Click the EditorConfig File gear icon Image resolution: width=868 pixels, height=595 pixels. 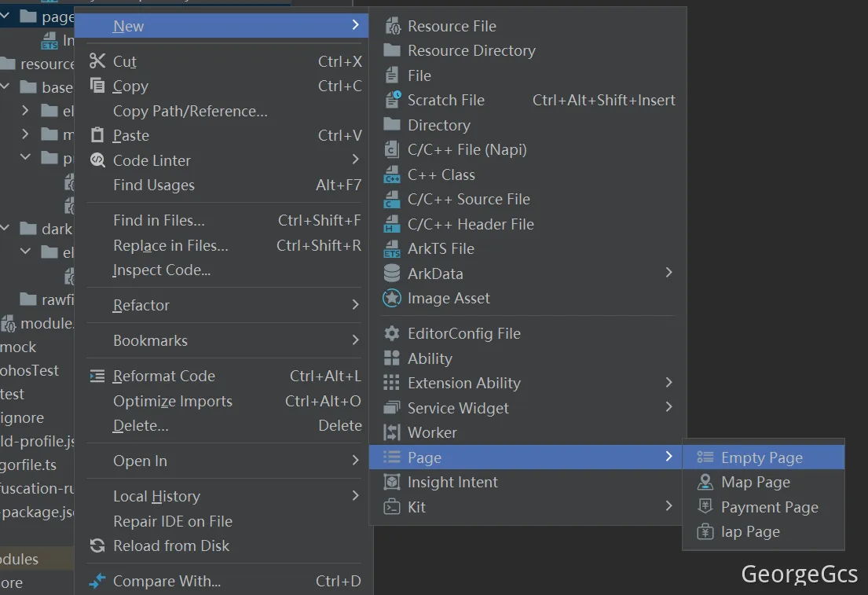click(x=392, y=334)
